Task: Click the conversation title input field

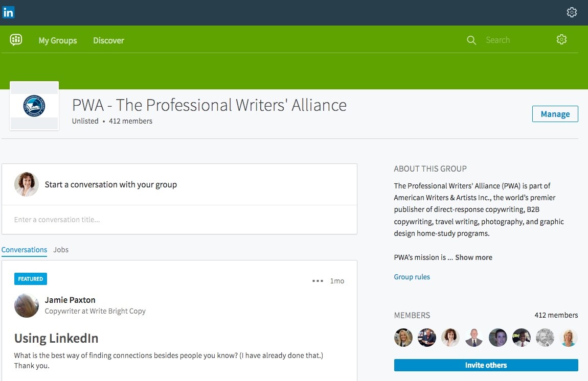Action: 179,220
